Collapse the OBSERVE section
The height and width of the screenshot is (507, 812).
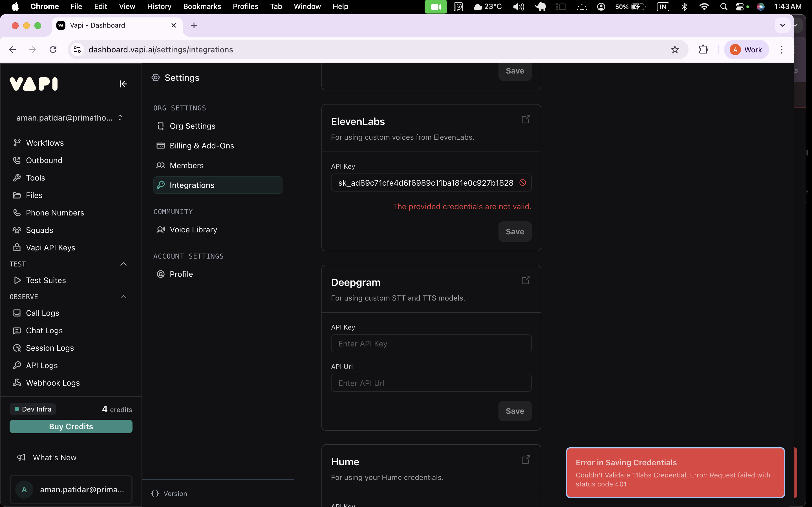tap(123, 296)
